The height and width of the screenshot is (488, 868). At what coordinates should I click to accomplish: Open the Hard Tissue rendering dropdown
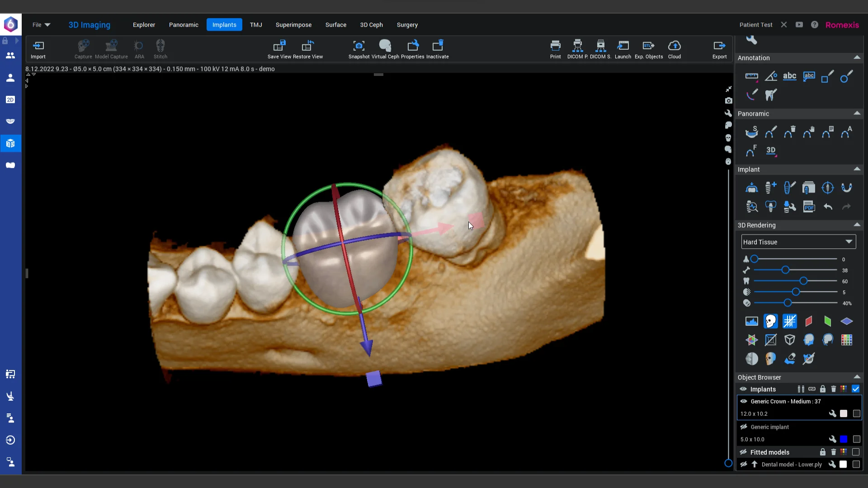pos(798,242)
